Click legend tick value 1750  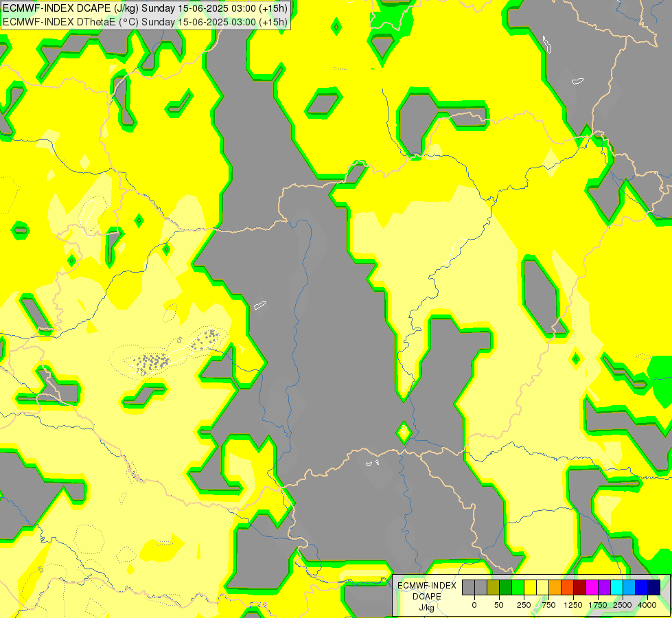click(598, 605)
